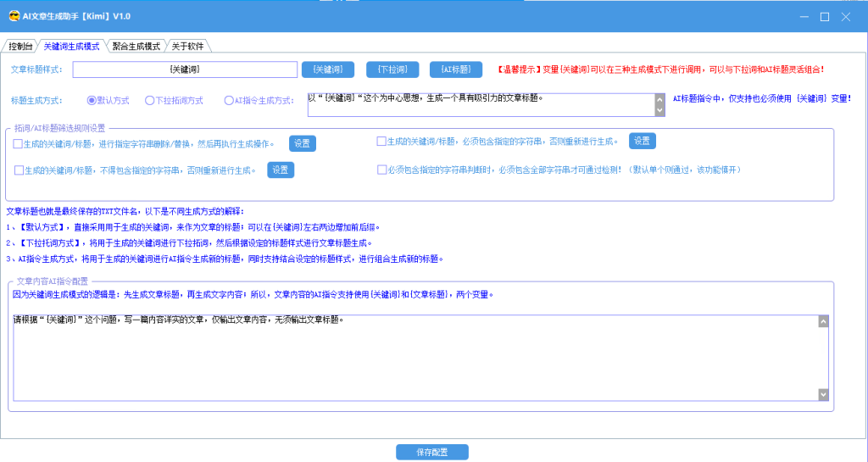The image size is (868, 462).
Task: Click down arrow of AI title instruction scrollbar
Action: point(659,111)
